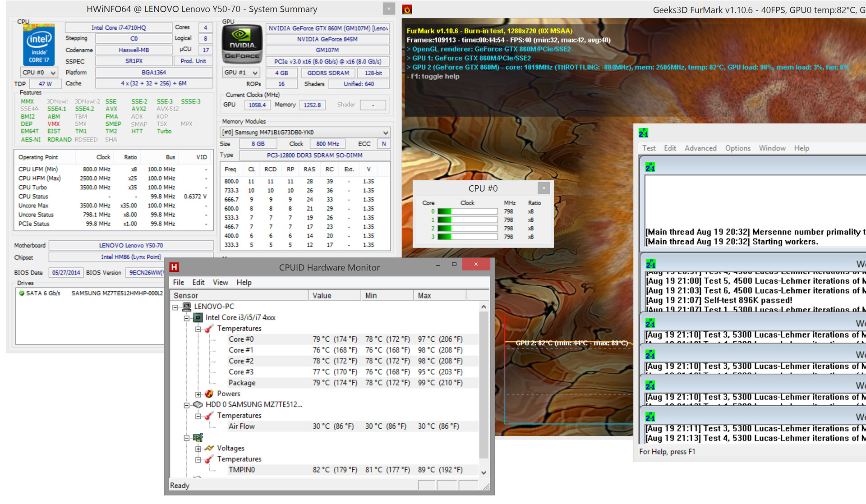
Task: Open the GPU #1 selector dropdown
Action: (x=255, y=73)
